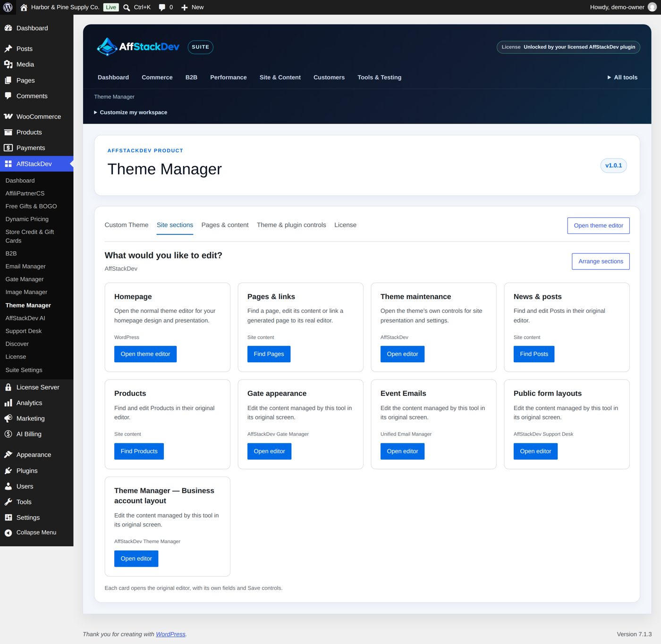Screen dimensions: 661x644
Task: Click the Arrange sections button
Action: pyautogui.click(x=601, y=261)
